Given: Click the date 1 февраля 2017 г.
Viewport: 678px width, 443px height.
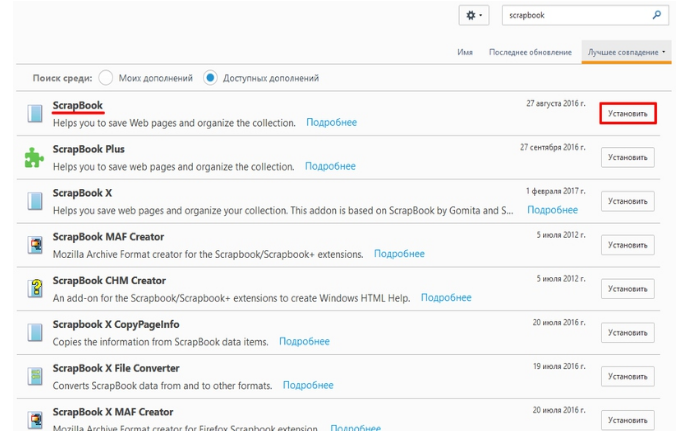Looking at the screenshot, I should tap(556, 191).
